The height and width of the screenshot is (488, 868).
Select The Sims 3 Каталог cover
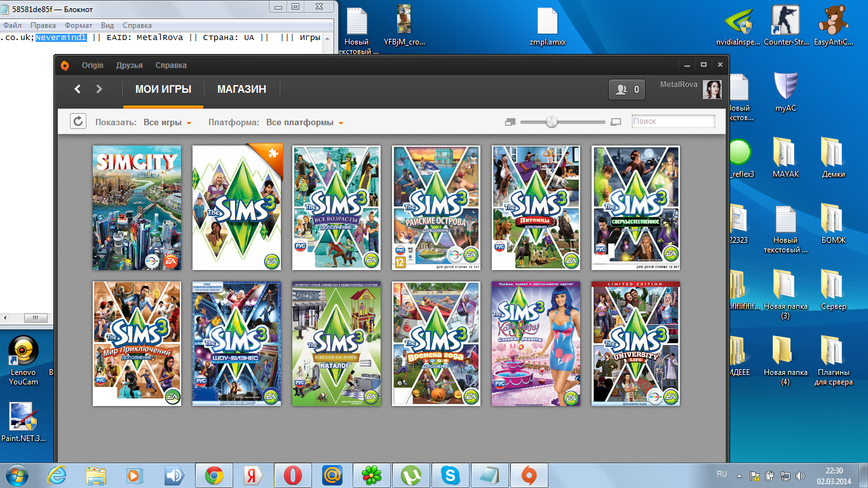point(336,344)
